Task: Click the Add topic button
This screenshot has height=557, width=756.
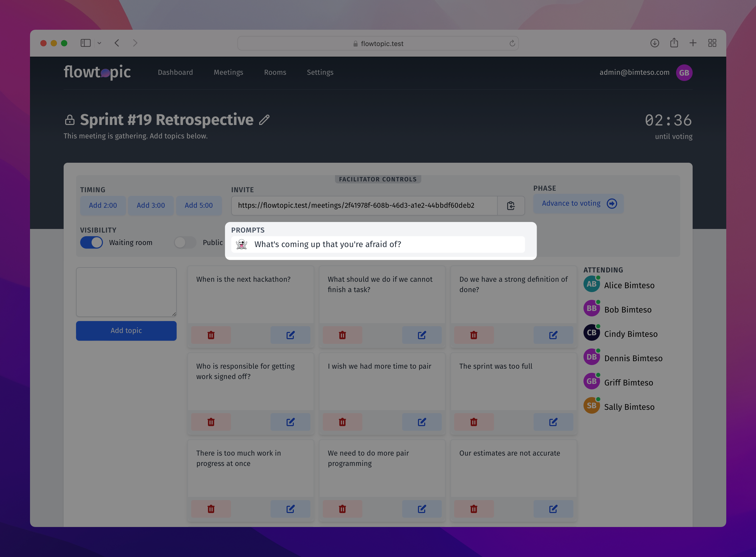Action: [126, 330]
